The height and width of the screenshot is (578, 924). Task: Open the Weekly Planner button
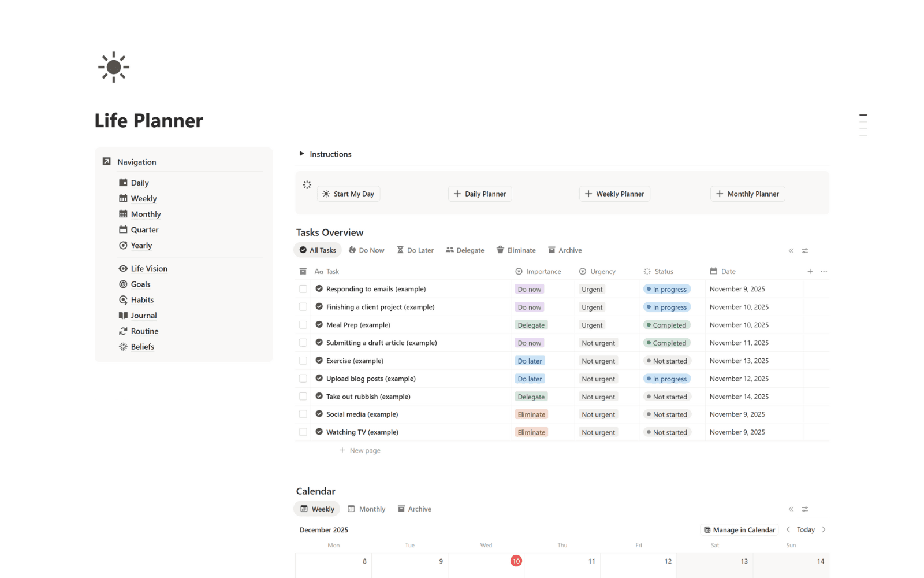pyautogui.click(x=614, y=194)
